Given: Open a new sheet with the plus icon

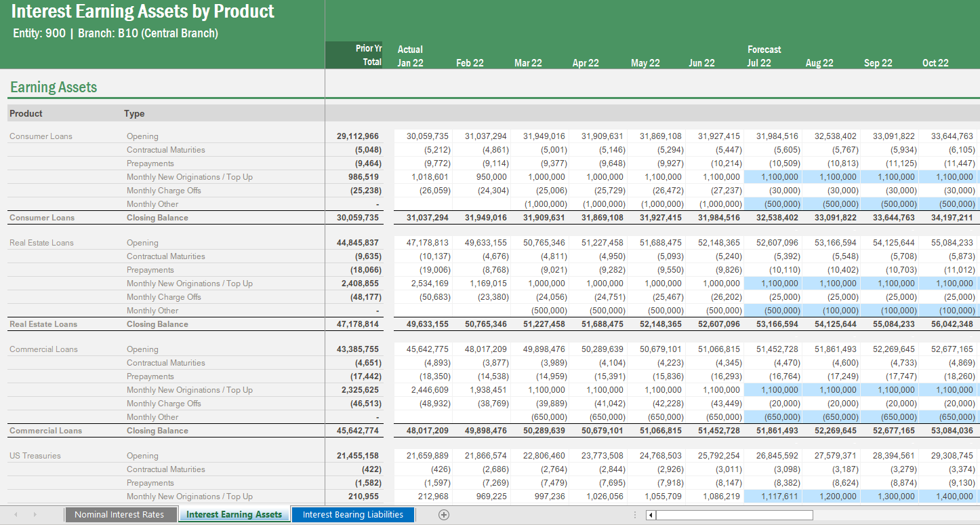Looking at the screenshot, I should click(x=443, y=514).
